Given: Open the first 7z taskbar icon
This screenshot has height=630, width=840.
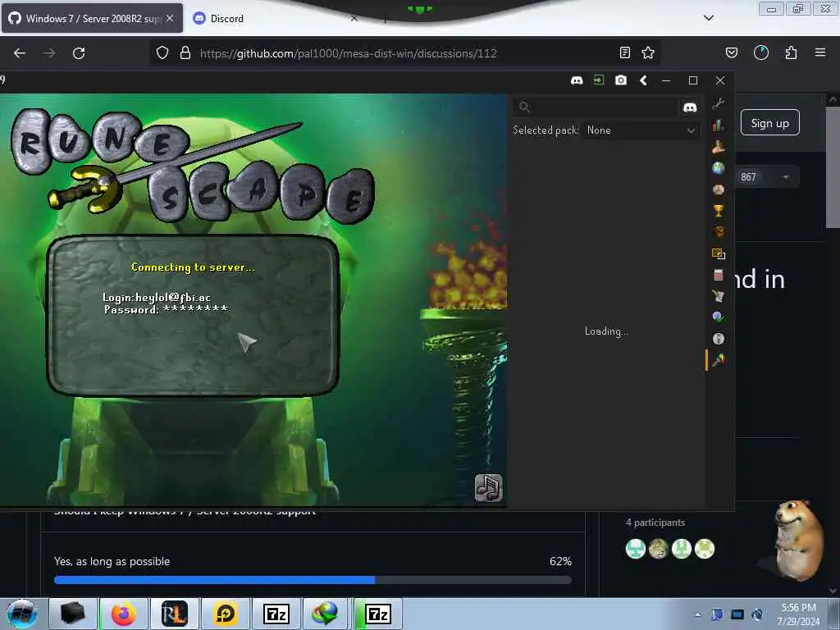Looking at the screenshot, I should [x=276, y=614].
